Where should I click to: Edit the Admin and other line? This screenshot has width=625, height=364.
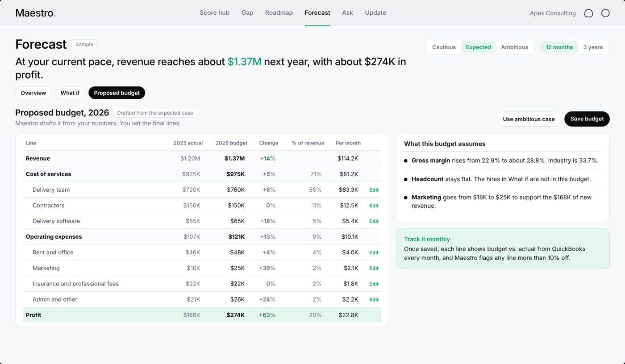(x=374, y=299)
